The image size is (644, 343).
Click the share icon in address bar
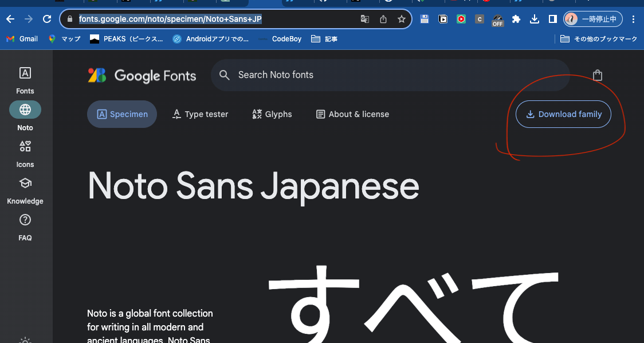[383, 19]
